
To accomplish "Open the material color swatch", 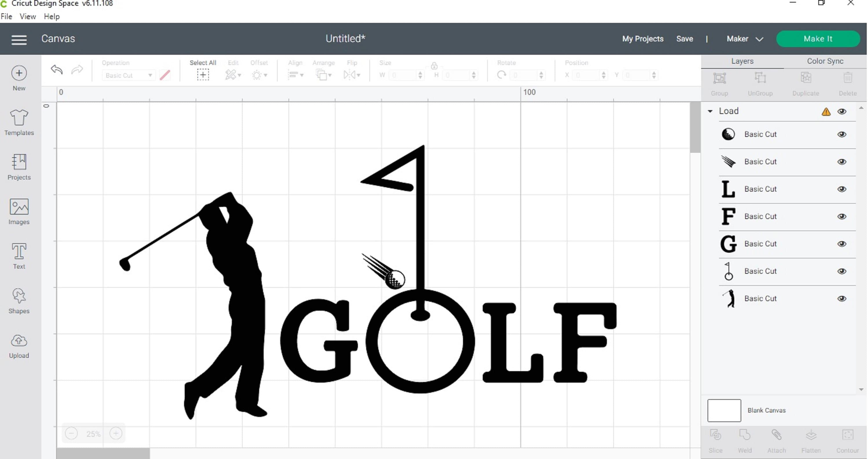I will tap(165, 75).
